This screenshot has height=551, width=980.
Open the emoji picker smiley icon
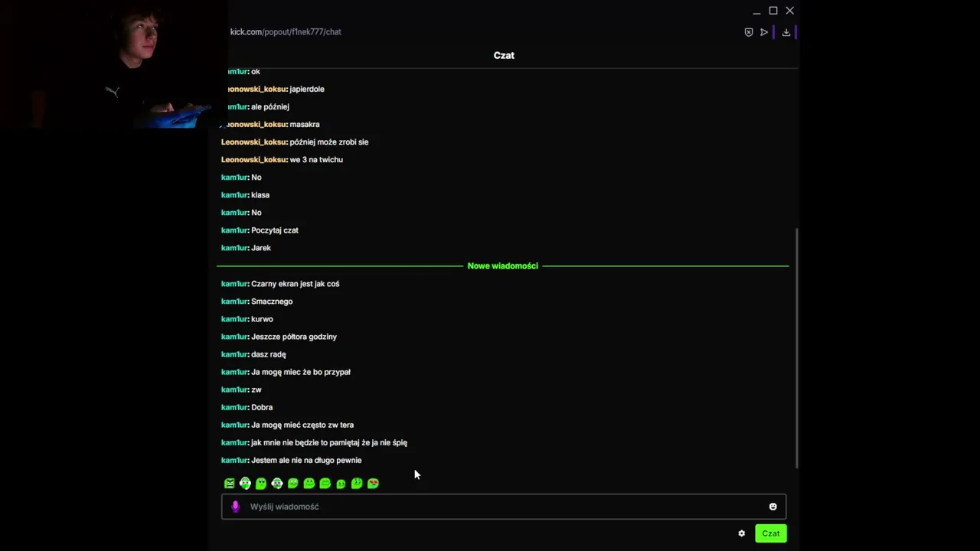(773, 507)
